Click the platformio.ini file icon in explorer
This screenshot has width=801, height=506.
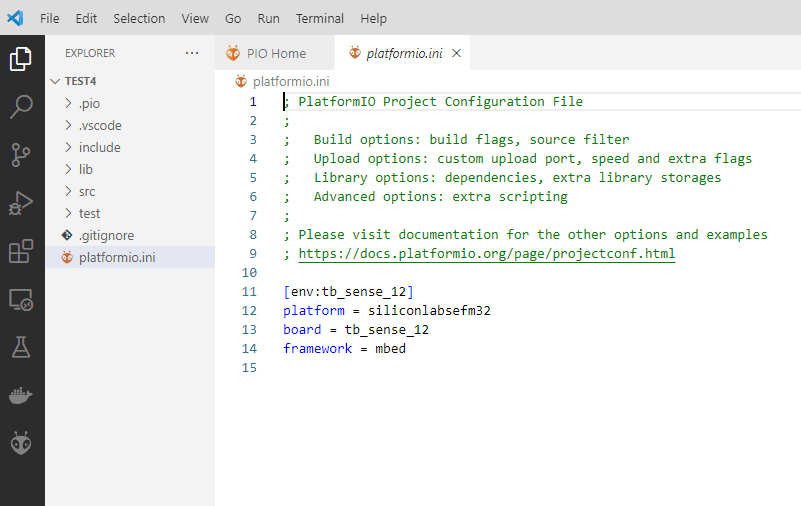[x=67, y=257]
